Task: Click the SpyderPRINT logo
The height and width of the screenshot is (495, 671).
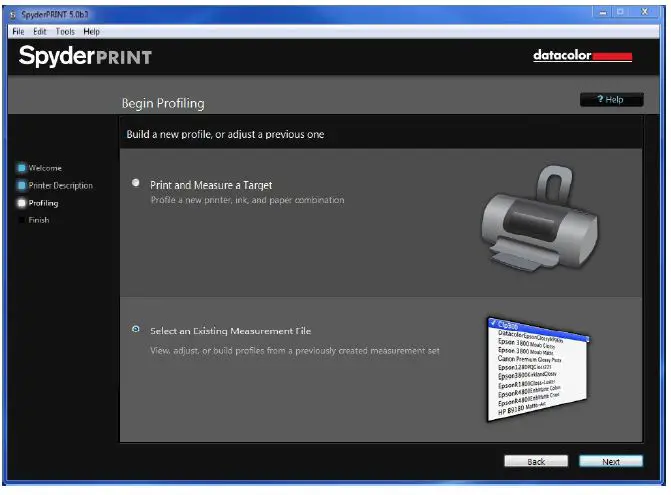Action: tap(85, 56)
